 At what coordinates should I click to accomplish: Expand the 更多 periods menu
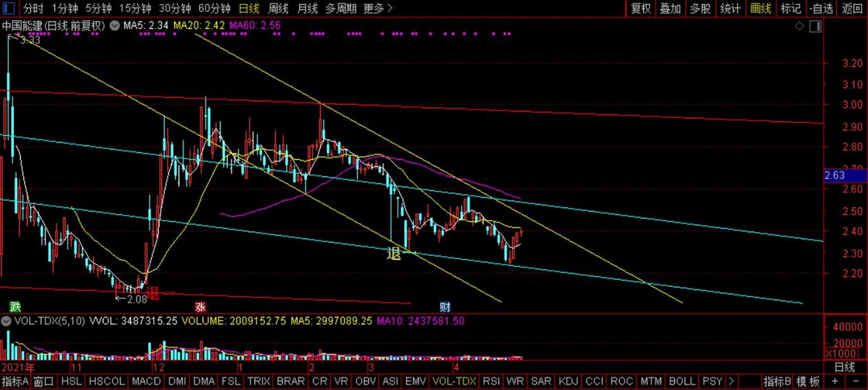378,8
